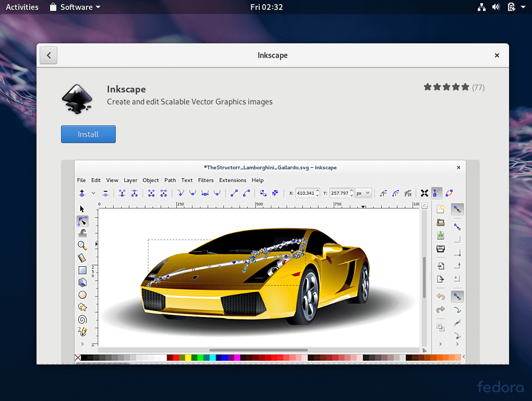Open the Filters menu
The image size is (532, 401).
click(x=205, y=180)
